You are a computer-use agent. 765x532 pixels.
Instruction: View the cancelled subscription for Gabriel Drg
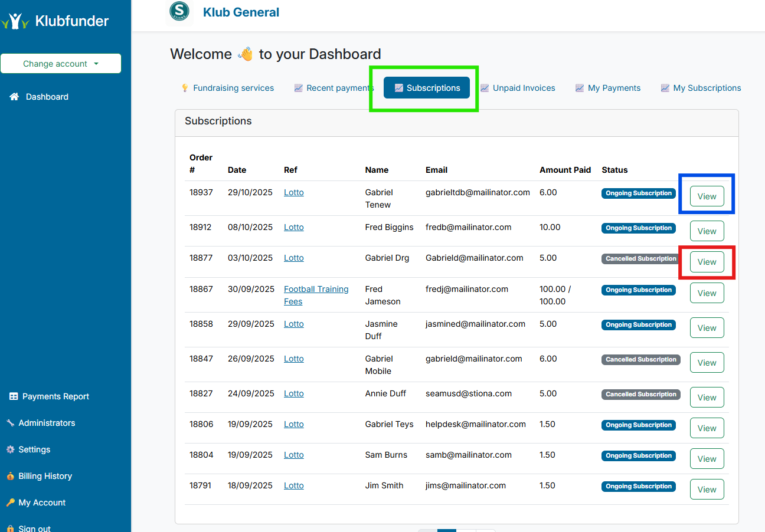707,261
